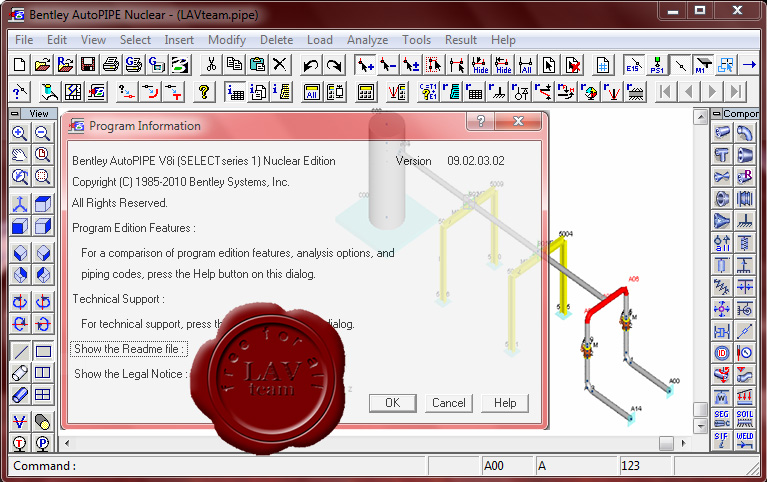
Task: Click the V icon in View panel
Action: (x=20, y=421)
